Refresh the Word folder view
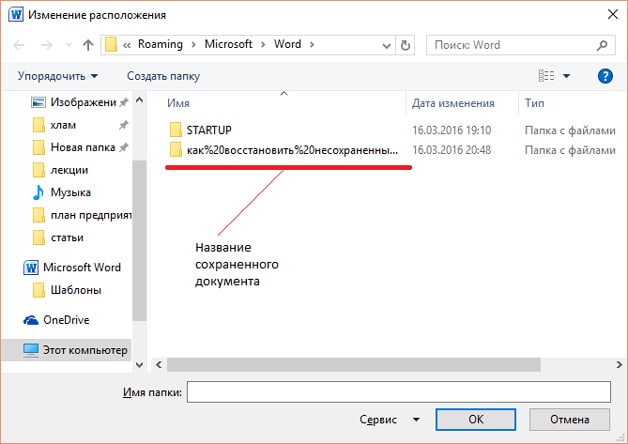Viewport: 628px width, 444px height. pos(405,45)
